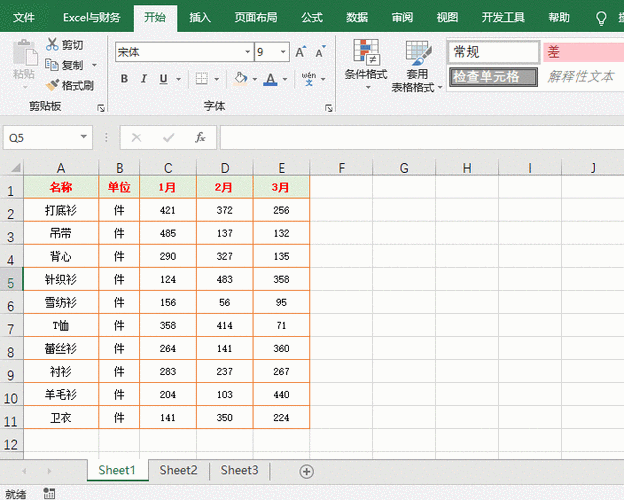This screenshot has height=500, width=624.
Task: Select cell C2 containing 421
Action: (168, 210)
